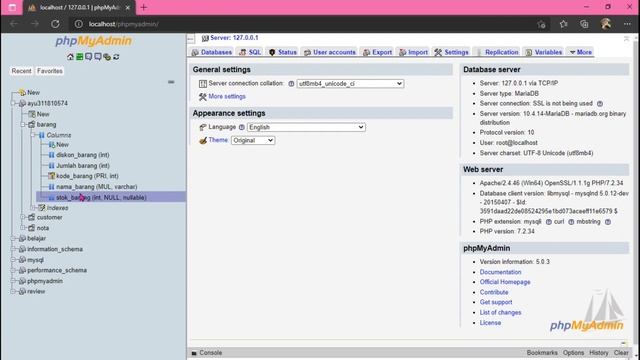Expand the customer table node
Viewport: 640px width, 360px height.
pyautogui.click(x=23, y=217)
